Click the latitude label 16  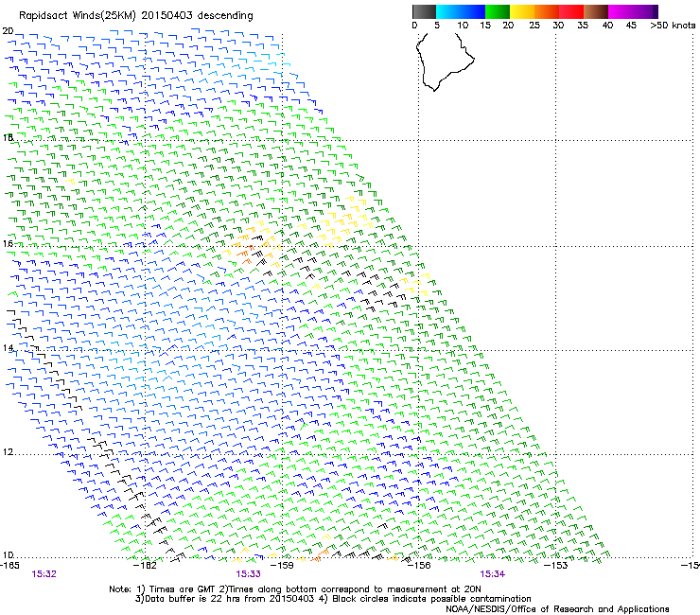click(x=8, y=243)
